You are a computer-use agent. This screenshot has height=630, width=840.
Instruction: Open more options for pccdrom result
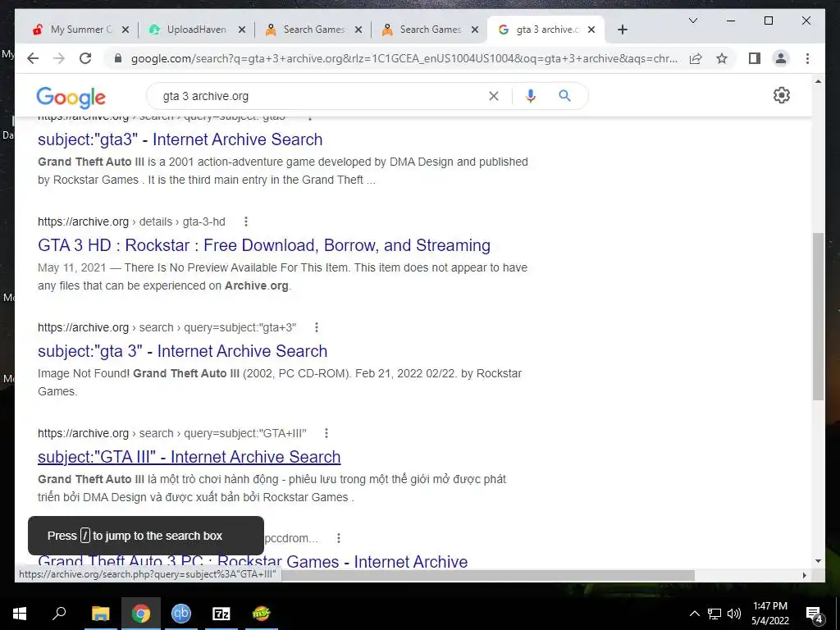pos(339,538)
